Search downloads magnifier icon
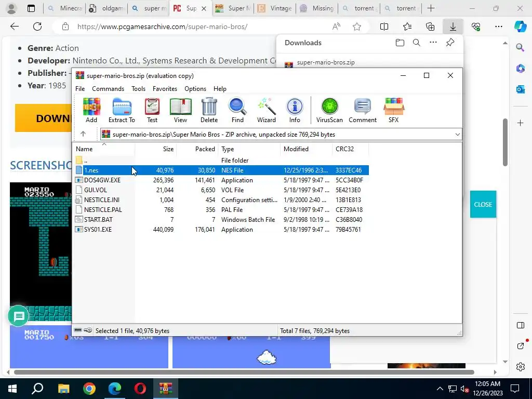This screenshot has height=399, width=532. [x=417, y=43]
